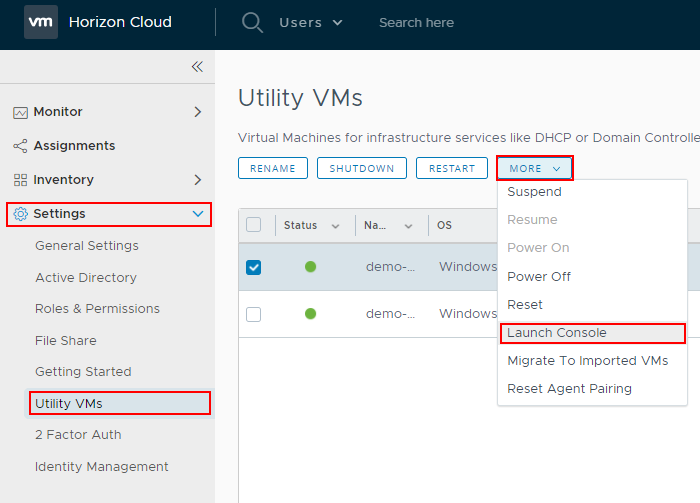Image resolution: width=700 pixels, height=503 pixels.
Task: Close the MORE actions dropdown
Action: click(x=534, y=168)
